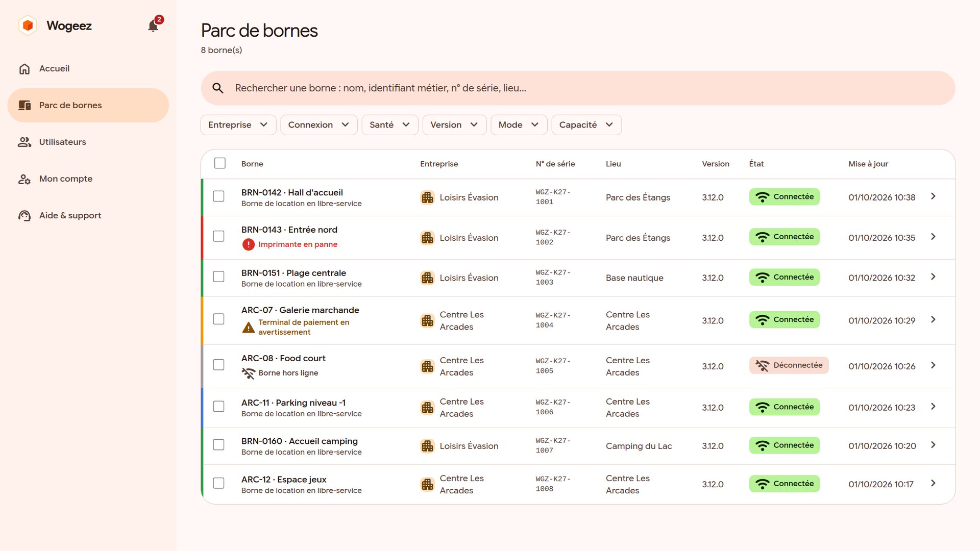
Task: Click the serial number WGZ-K27-1006
Action: tap(553, 407)
